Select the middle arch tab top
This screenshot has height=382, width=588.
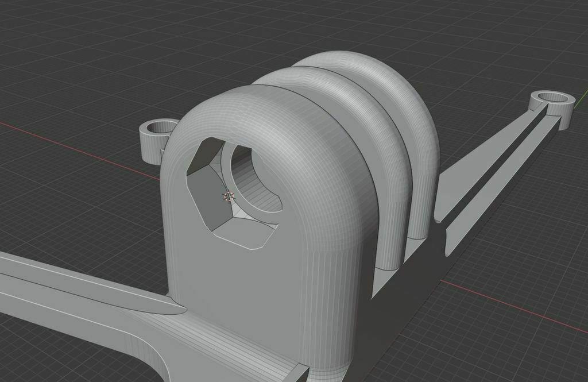(x=322, y=80)
